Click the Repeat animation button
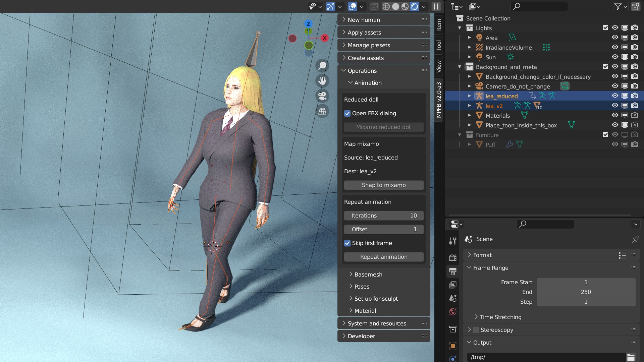Viewport: 644px width, 362px height. coord(384,257)
